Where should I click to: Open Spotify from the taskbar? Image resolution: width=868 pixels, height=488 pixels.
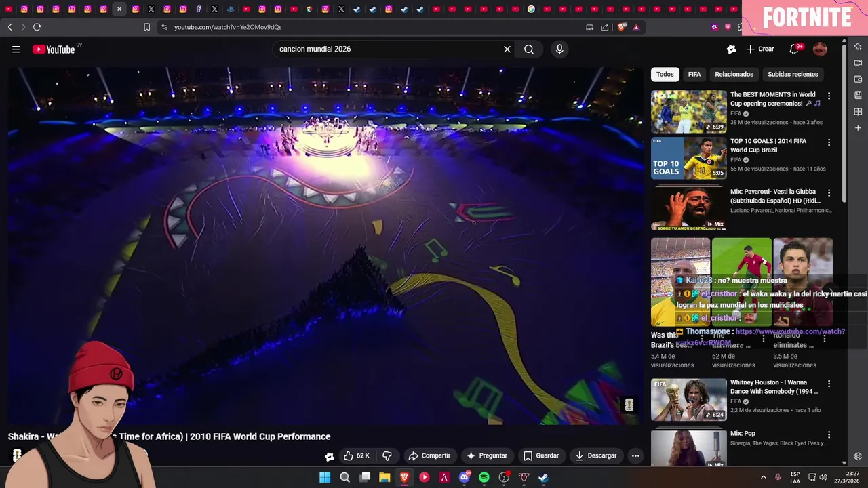[484, 477]
